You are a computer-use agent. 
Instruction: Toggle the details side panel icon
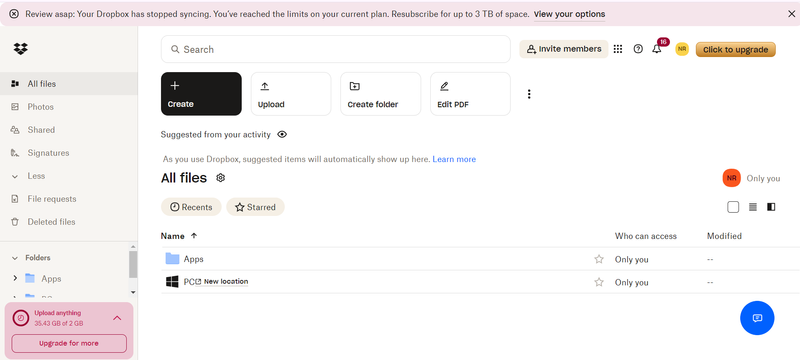771,207
